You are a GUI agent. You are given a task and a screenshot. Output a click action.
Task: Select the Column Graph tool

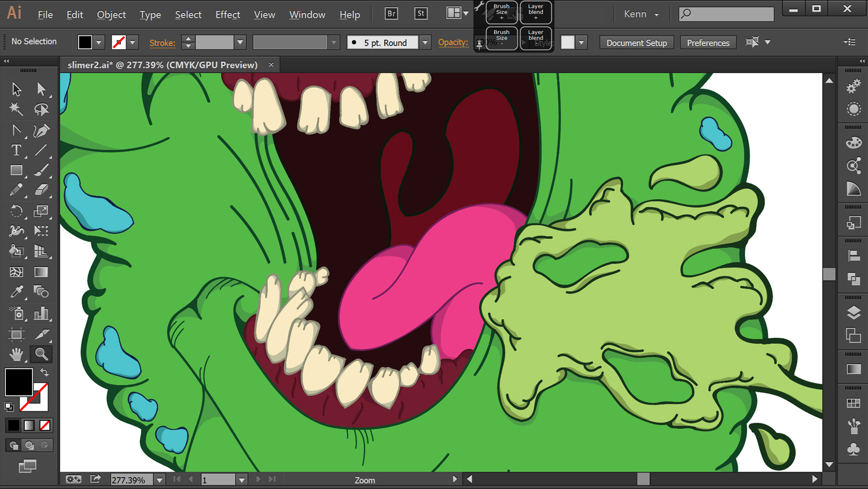click(41, 313)
